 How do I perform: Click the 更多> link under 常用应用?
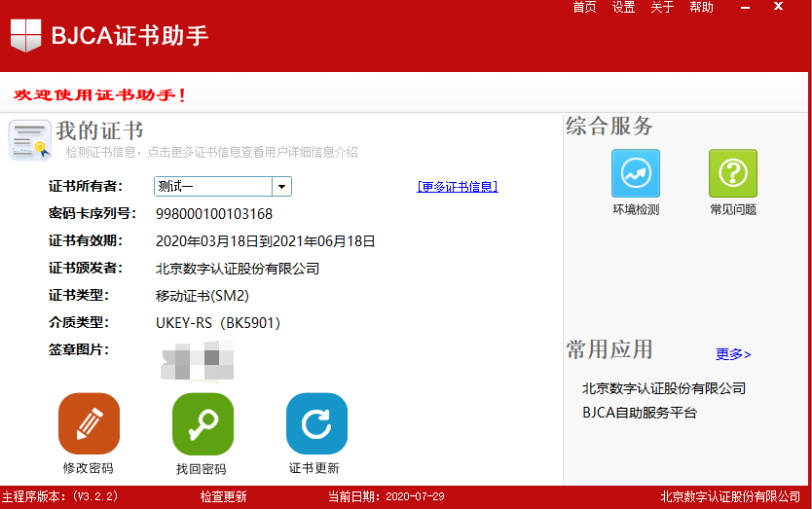733,354
